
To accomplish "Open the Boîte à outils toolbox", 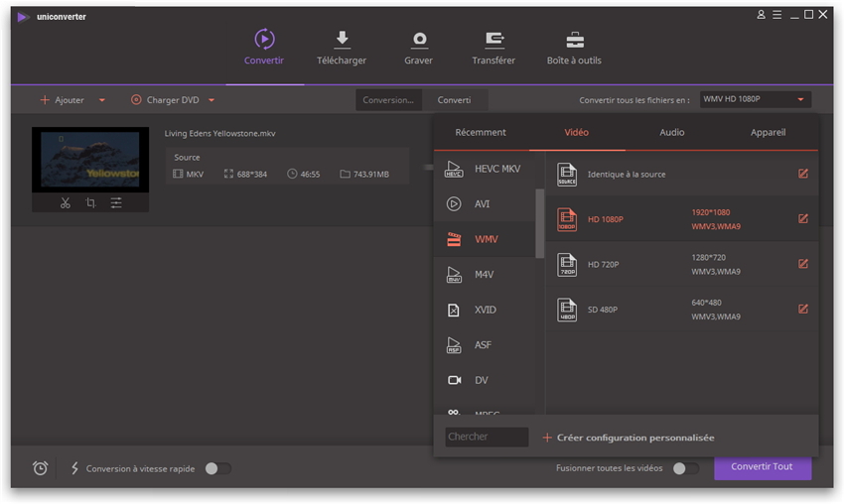I will coord(574,48).
